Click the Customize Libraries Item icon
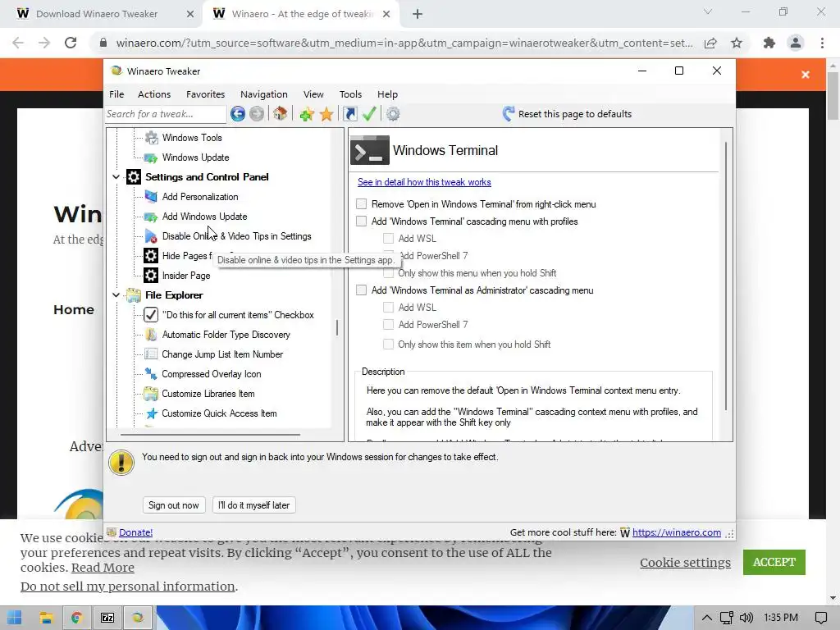Image resolution: width=840 pixels, height=630 pixels. click(x=152, y=394)
